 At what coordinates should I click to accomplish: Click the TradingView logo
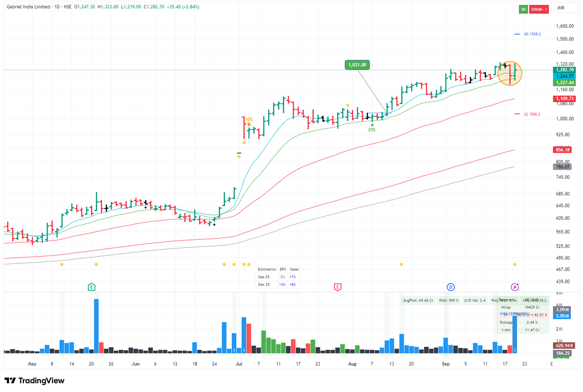point(34,381)
